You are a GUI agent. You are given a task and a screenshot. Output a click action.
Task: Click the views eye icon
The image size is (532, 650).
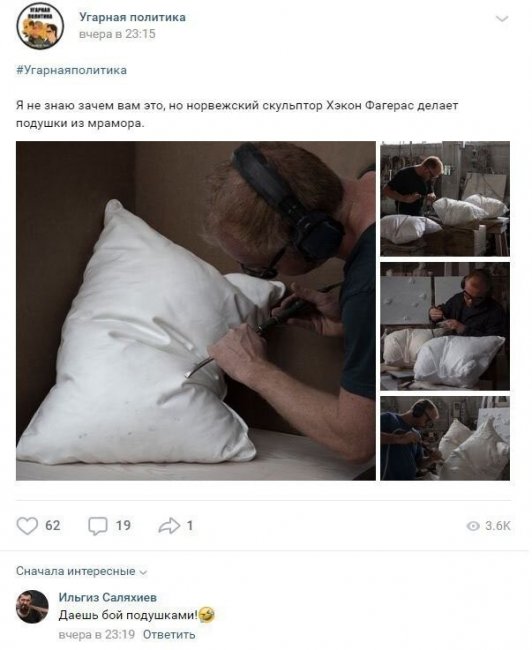point(473,526)
